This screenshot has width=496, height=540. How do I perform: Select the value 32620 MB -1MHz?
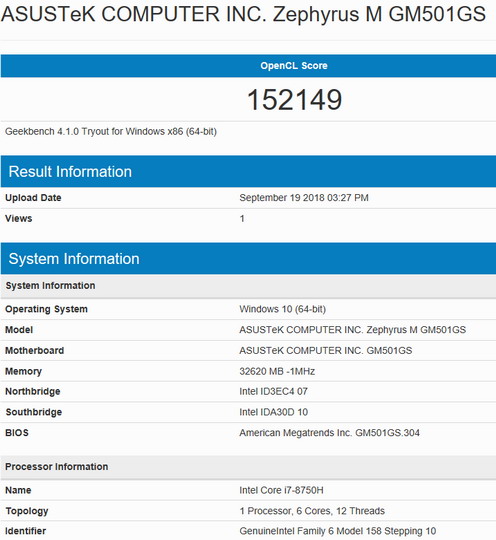point(277,371)
